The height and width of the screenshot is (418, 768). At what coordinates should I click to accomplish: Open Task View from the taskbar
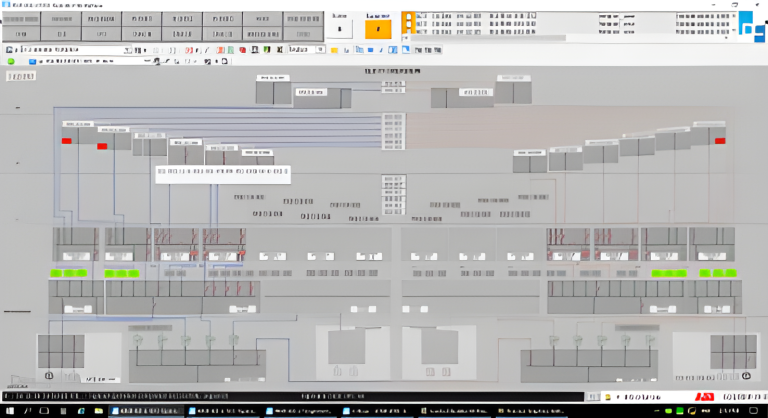point(44,411)
